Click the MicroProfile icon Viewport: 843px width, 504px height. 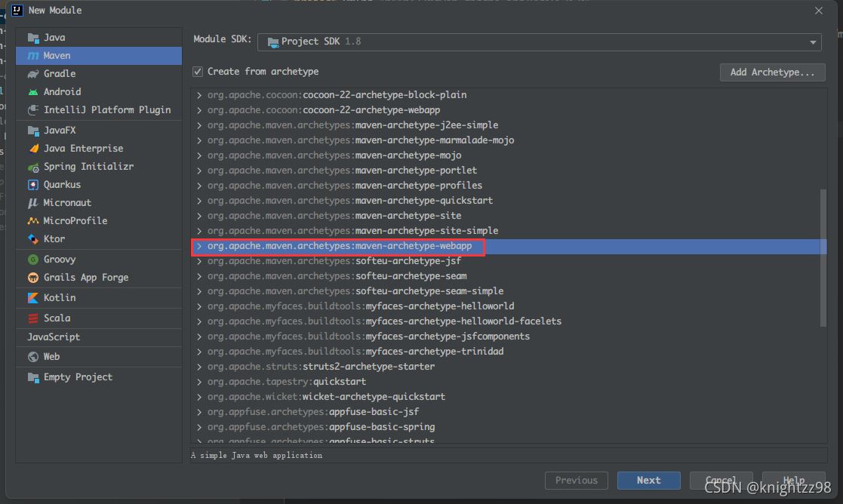click(x=33, y=221)
